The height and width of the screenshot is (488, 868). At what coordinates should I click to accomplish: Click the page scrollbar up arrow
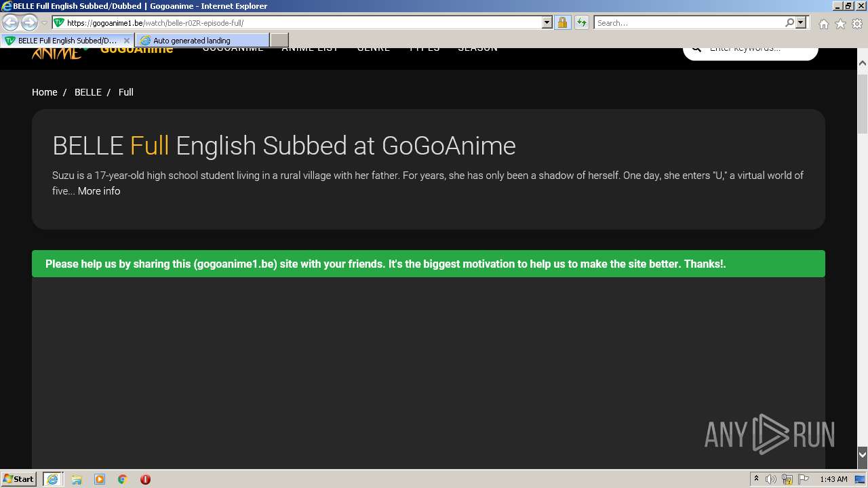[x=863, y=63]
